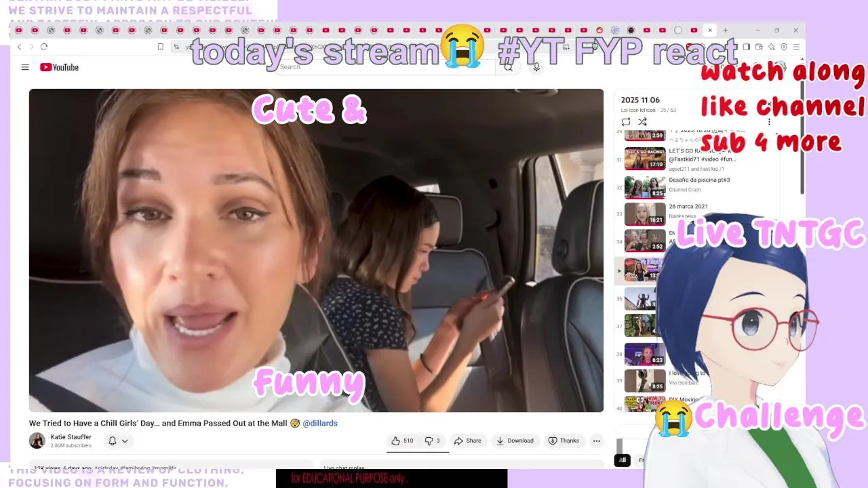Viewport: 868px width, 488px height.
Task: Open the Channel Crash channel name
Action: (x=685, y=190)
